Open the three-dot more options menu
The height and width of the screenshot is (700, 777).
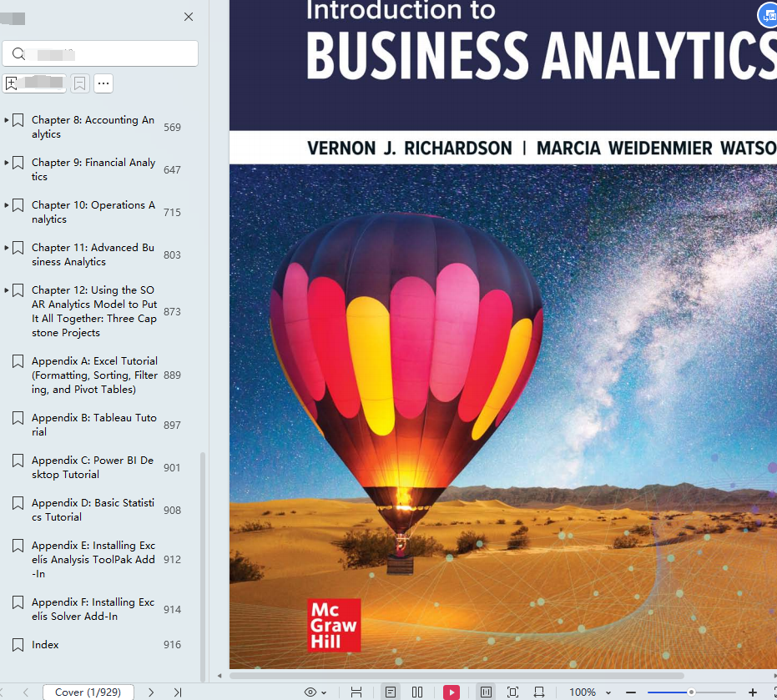pos(103,83)
